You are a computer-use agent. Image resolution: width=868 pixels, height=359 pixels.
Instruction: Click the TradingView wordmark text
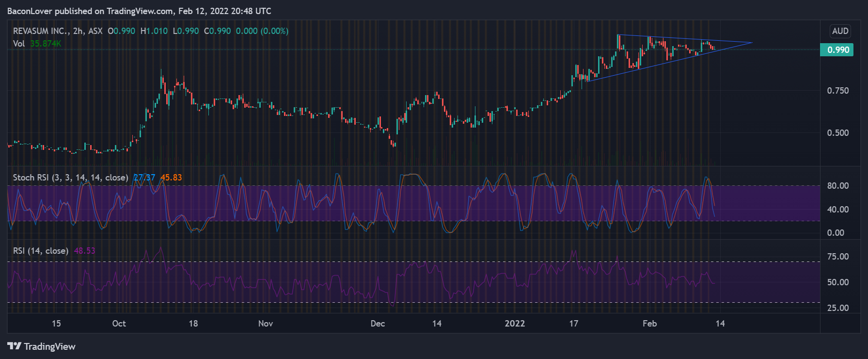click(50, 346)
